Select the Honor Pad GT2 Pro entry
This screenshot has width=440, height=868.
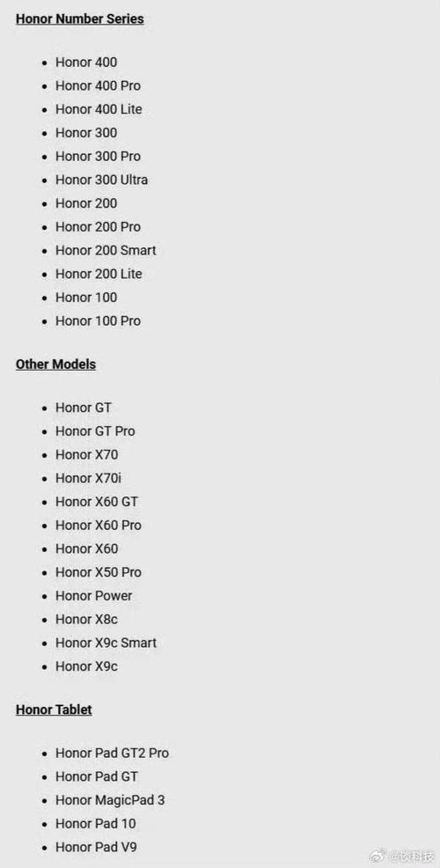112,753
